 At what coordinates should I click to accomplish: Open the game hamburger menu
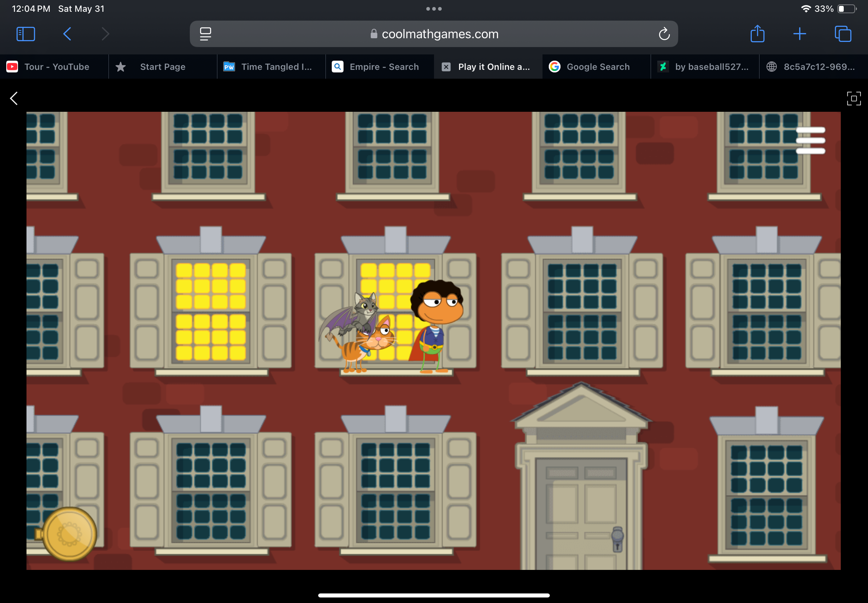[810, 140]
